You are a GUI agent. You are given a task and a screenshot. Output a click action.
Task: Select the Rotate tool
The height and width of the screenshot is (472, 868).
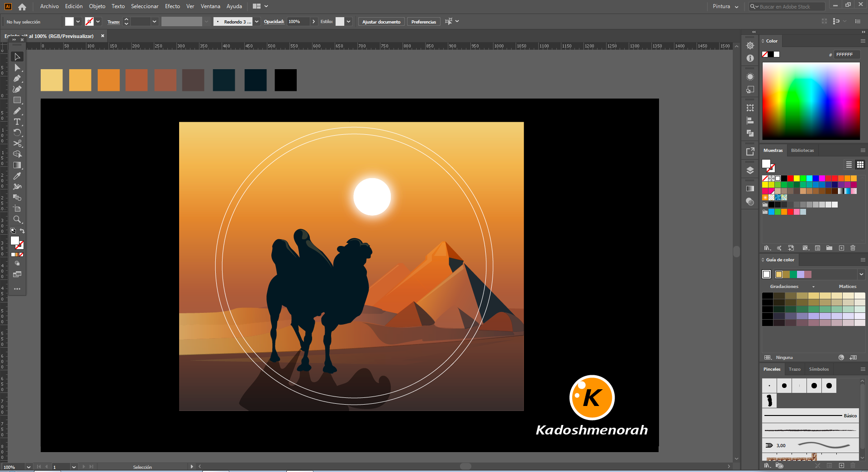[x=17, y=132]
